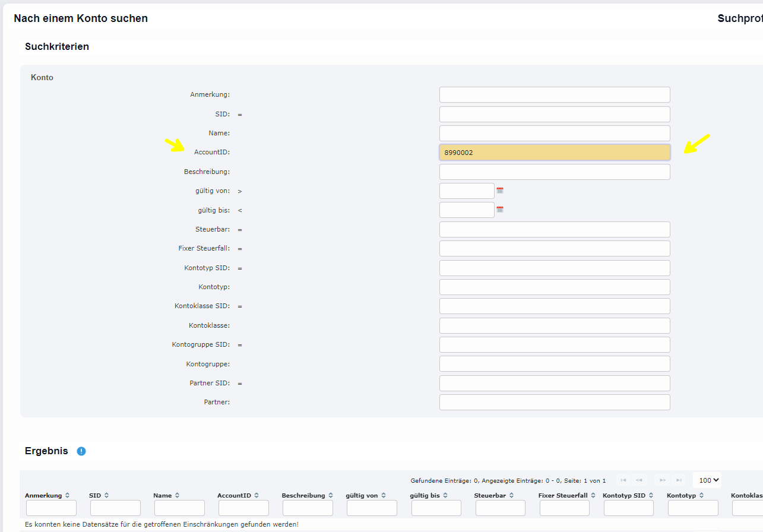Click the blue info icon beside Ergebnis
This screenshot has width=763, height=532.
81,451
